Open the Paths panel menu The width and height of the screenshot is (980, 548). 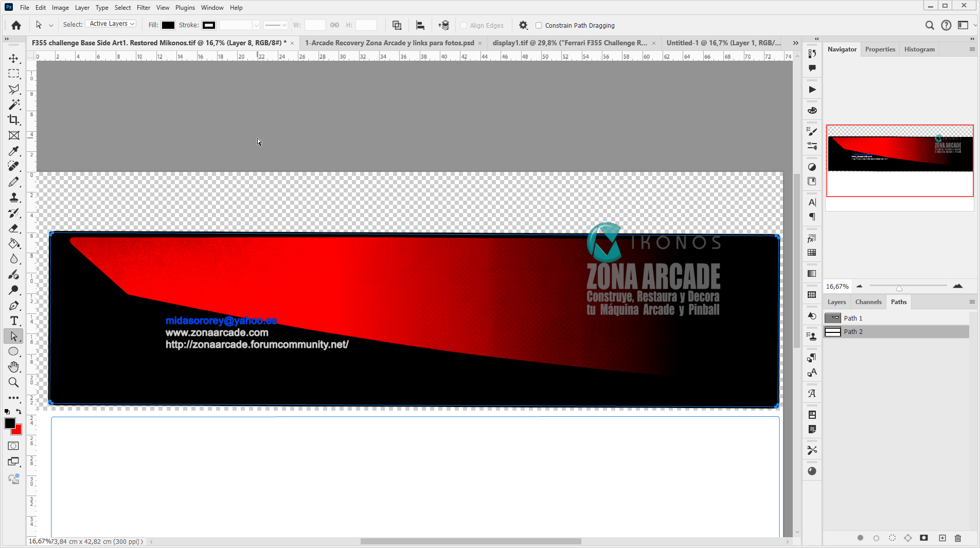tap(972, 302)
